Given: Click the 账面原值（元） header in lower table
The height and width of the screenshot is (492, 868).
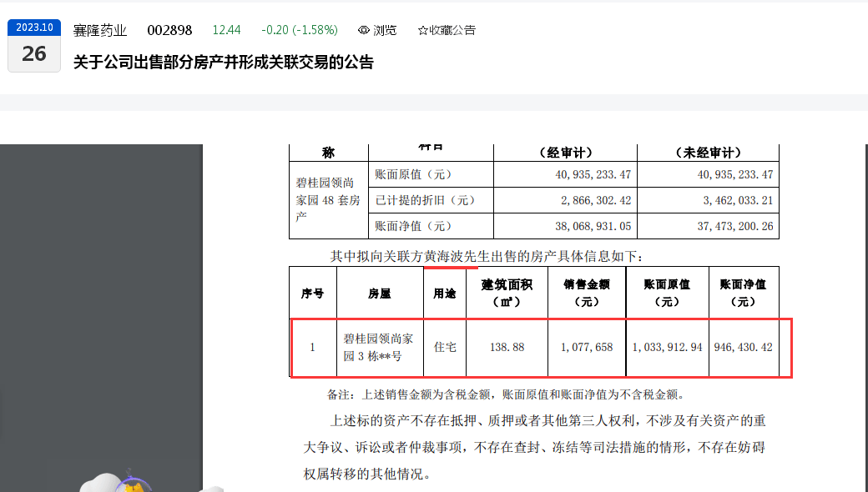Looking at the screenshot, I should (x=667, y=293).
